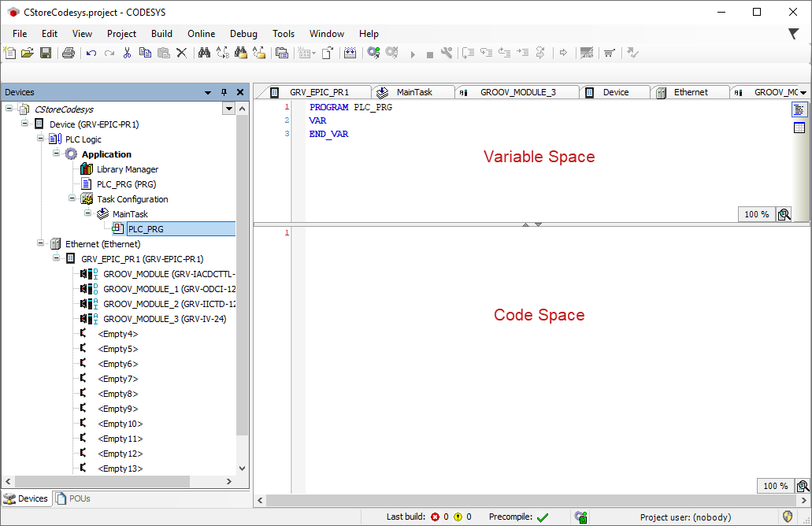Image resolution: width=812 pixels, height=526 pixels.
Task: Toggle auto-hide pin on Devices panel
Action: (224, 92)
